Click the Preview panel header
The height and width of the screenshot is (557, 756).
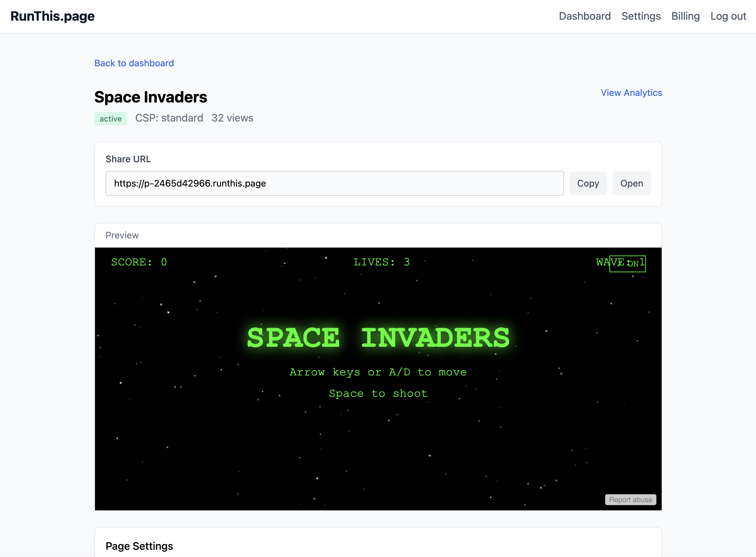[x=122, y=235]
